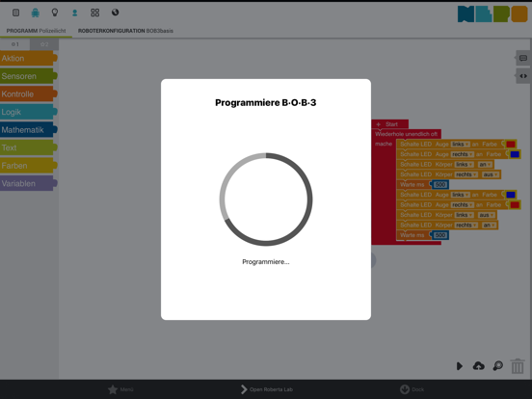532x399 pixels.
Task: Open the Farben block category
Action: [28, 166]
